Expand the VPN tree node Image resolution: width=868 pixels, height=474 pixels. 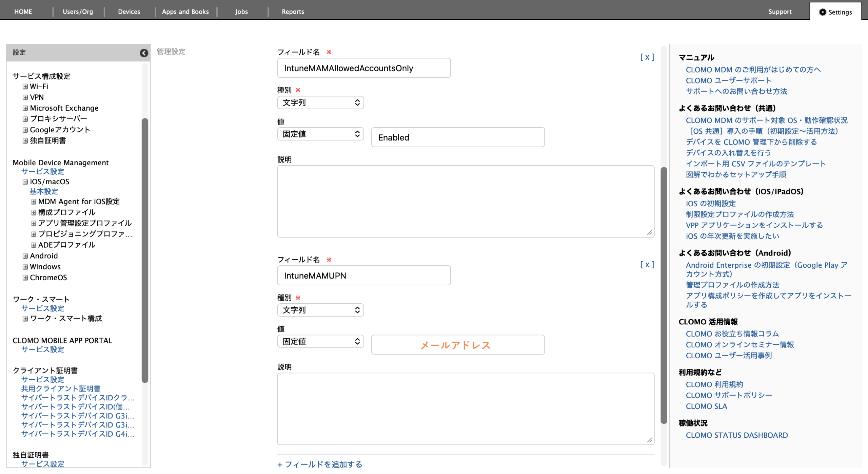click(x=25, y=97)
